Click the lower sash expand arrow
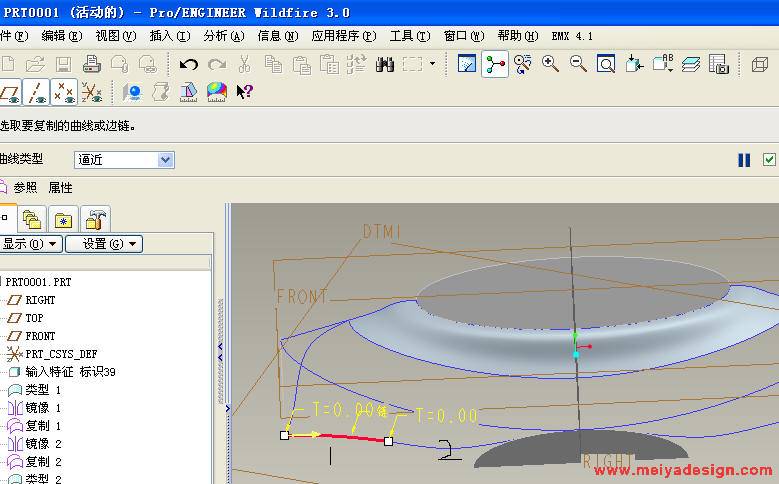779x484 pixels. tap(228, 408)
